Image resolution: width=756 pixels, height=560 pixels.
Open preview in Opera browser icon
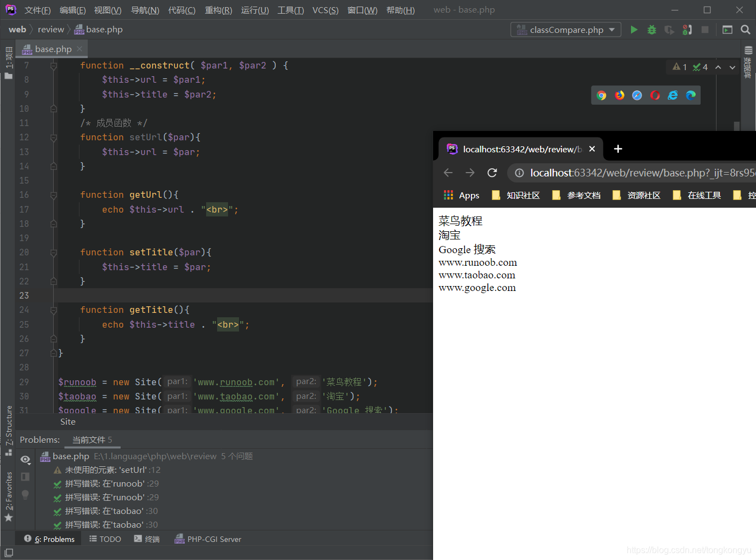[x=655, y=95]
